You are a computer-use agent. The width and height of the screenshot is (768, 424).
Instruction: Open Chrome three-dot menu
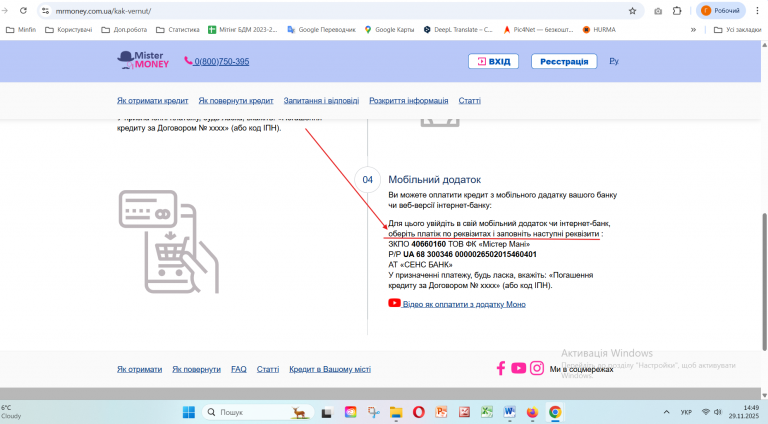click(757, 11)
